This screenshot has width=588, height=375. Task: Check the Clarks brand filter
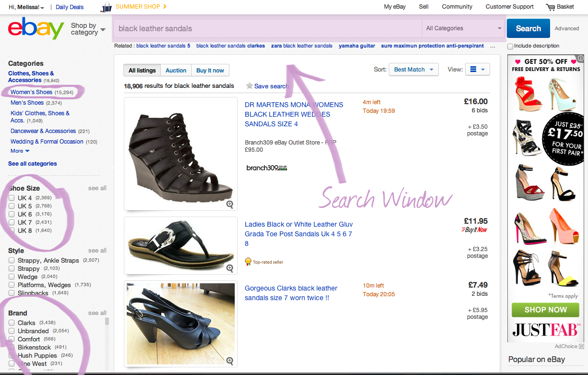tap(12, 323)
